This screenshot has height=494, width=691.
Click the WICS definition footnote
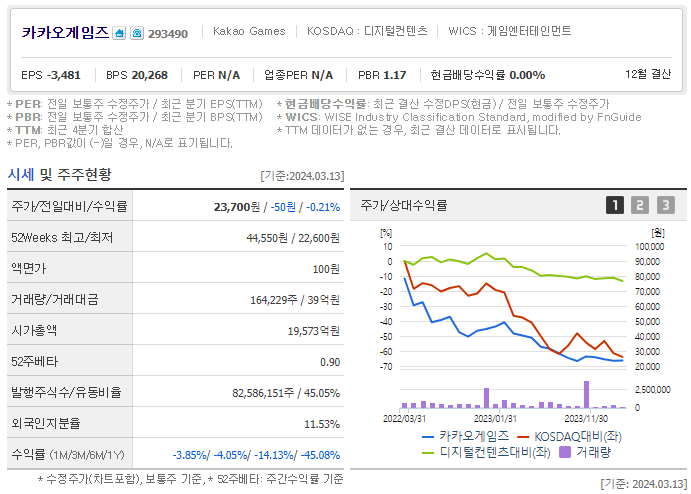pyautogui.click(x=459, y=117)
